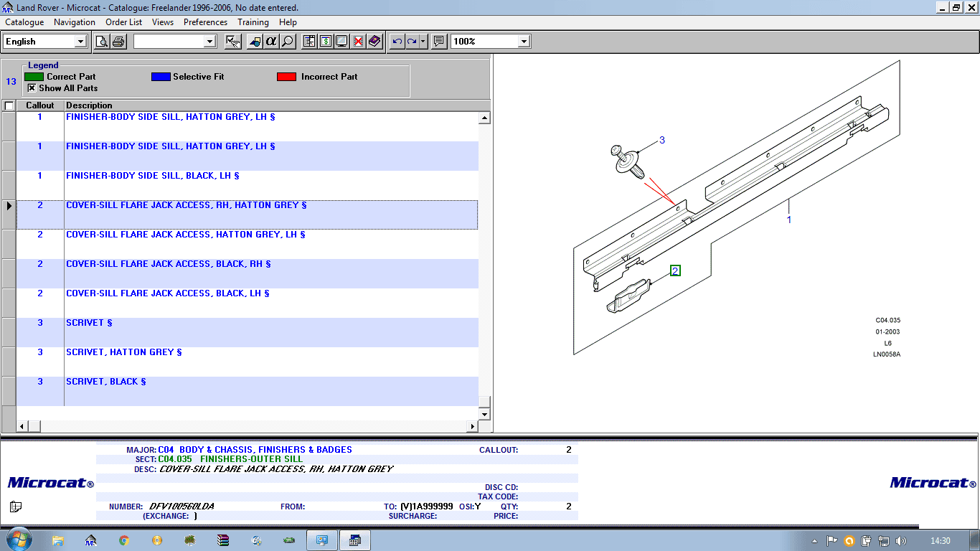This screenshot has width=980, height=551.
Task: Click the taskbar clock showing 14:30
Action: coord(940,541)
